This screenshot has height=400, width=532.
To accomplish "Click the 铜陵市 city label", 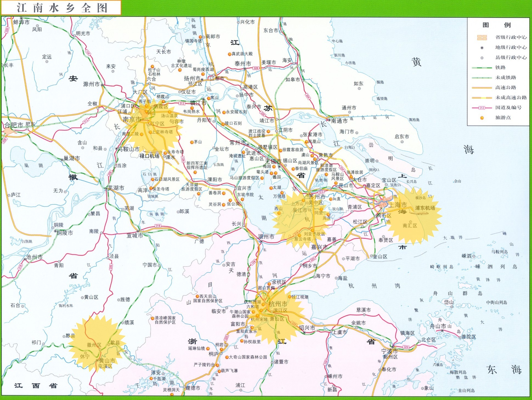I will [65, 233].
